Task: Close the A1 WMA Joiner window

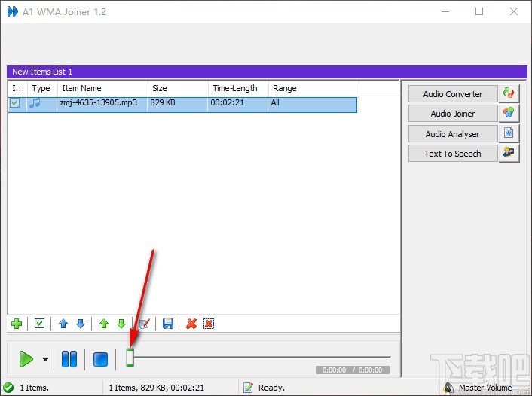Action: tap(514, 11)
